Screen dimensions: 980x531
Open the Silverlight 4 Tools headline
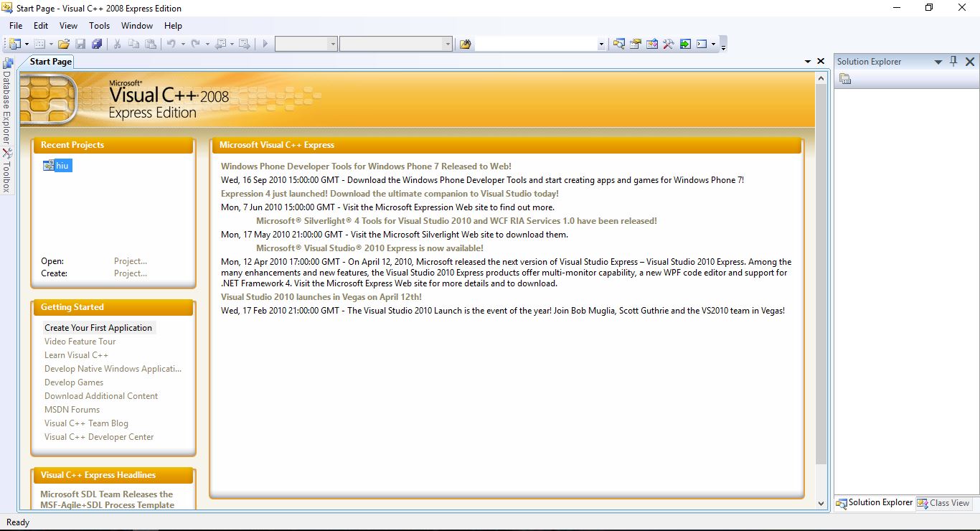pyautogui.click(x=456, y=221)
